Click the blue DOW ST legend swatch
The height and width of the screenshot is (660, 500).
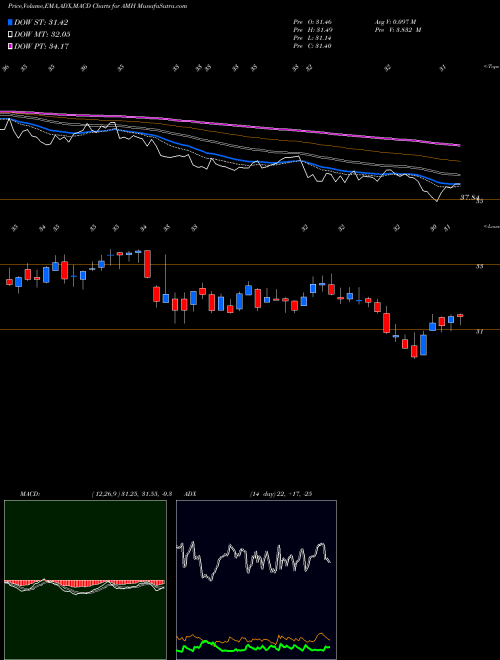coord(10,22)
